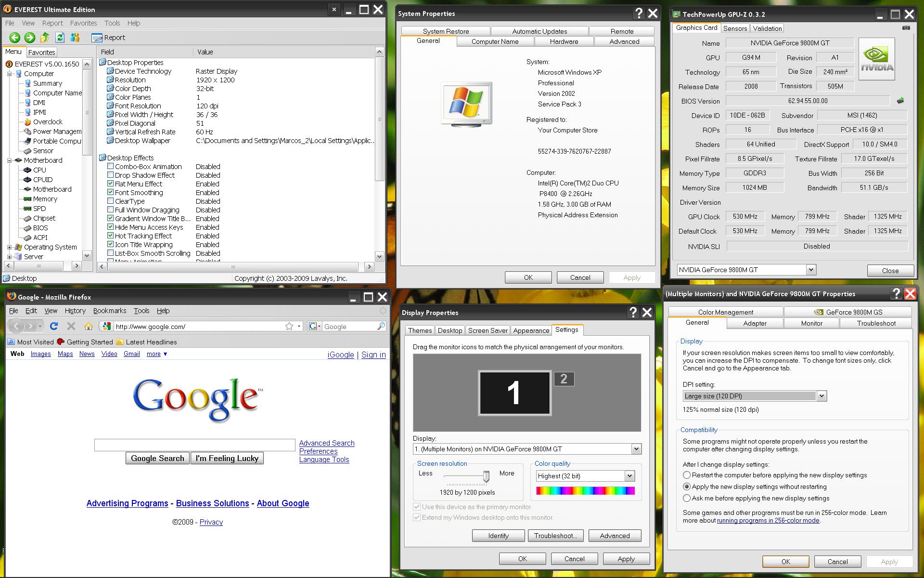Open Color quality dropdown

point(629,476)
